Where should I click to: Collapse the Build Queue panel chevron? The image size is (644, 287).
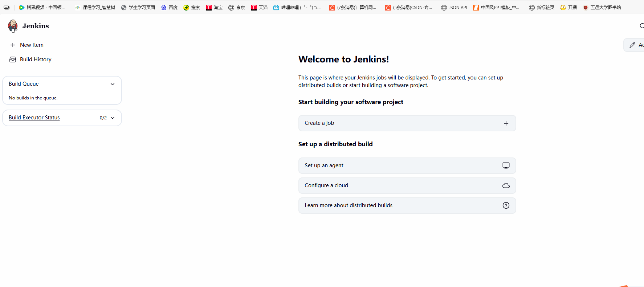113,84
